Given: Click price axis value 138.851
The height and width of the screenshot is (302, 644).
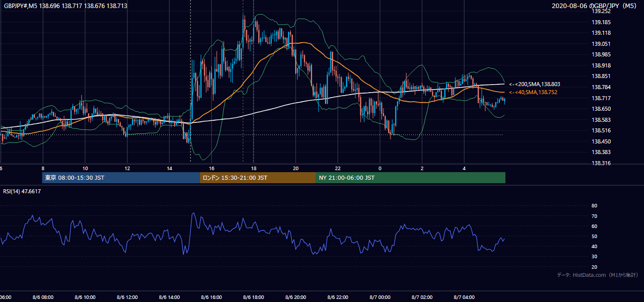Looking at the screenshot, I should [601, 76].
